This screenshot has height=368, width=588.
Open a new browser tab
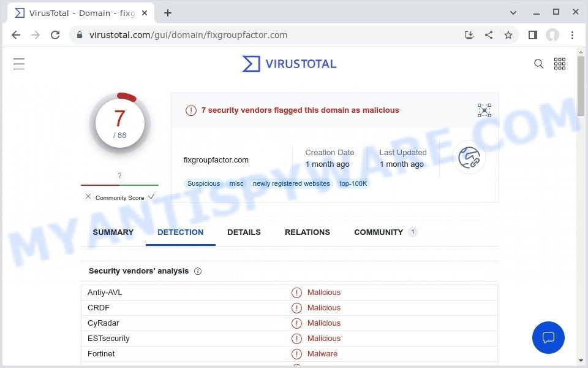coord(168,13)
